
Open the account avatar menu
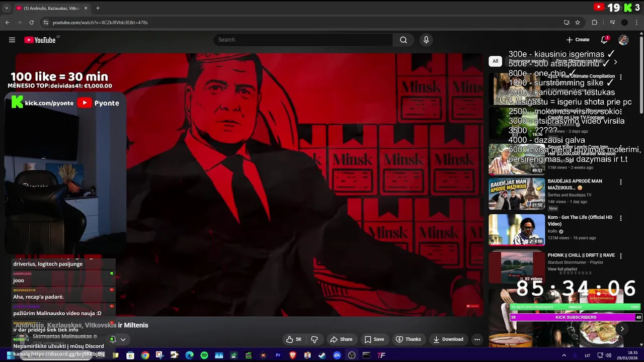(x=623, y=40)
